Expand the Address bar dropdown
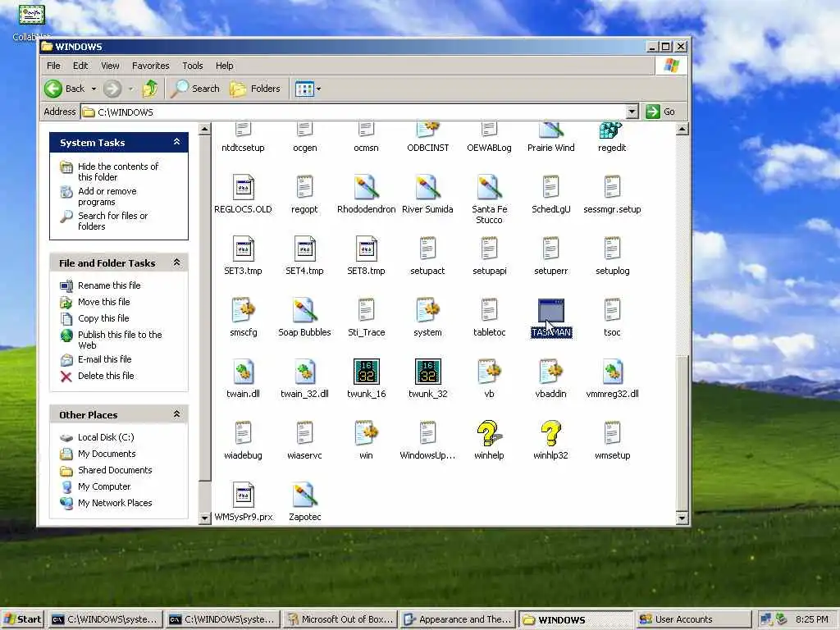This screenshot has width=840, height=630. coord(632,112)
